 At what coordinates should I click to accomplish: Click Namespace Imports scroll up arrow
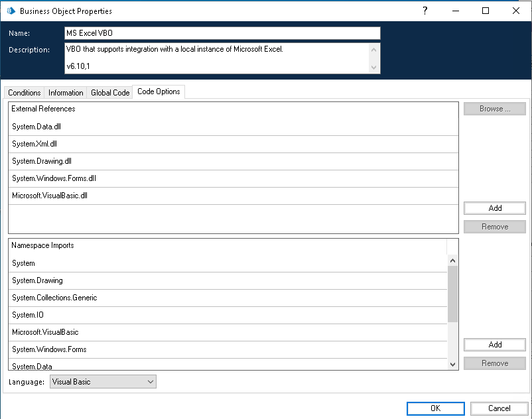[x=453, y=261]
